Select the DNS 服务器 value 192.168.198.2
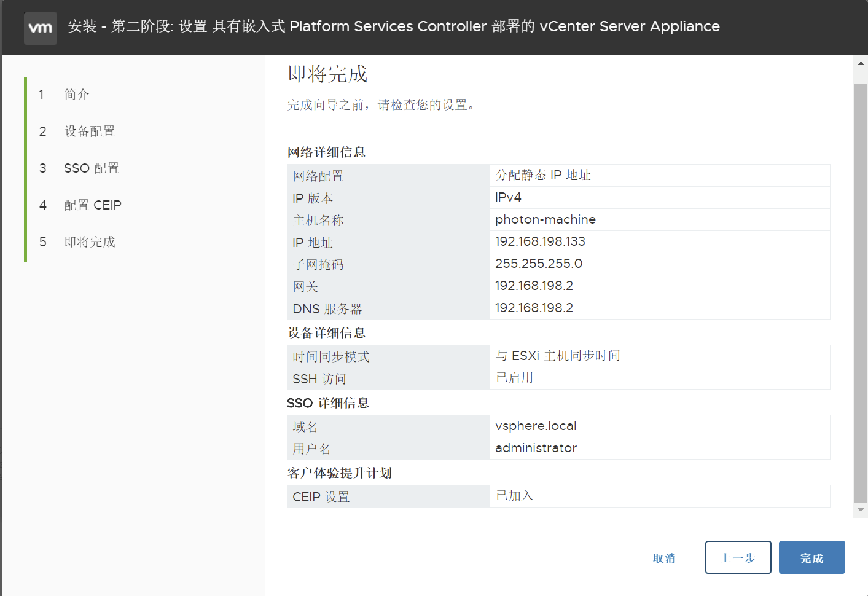 pyautogui.click(x=534, y=308)
